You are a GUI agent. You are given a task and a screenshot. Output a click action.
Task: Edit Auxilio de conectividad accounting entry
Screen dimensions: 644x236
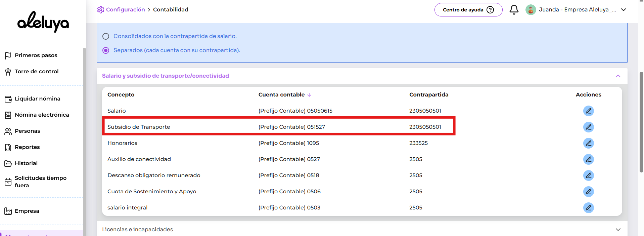588,159
